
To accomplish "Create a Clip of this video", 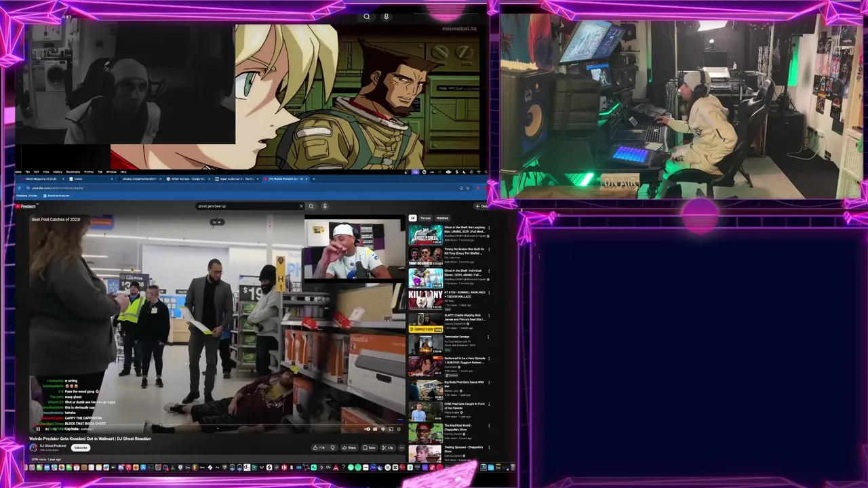I will click(388, 447).
